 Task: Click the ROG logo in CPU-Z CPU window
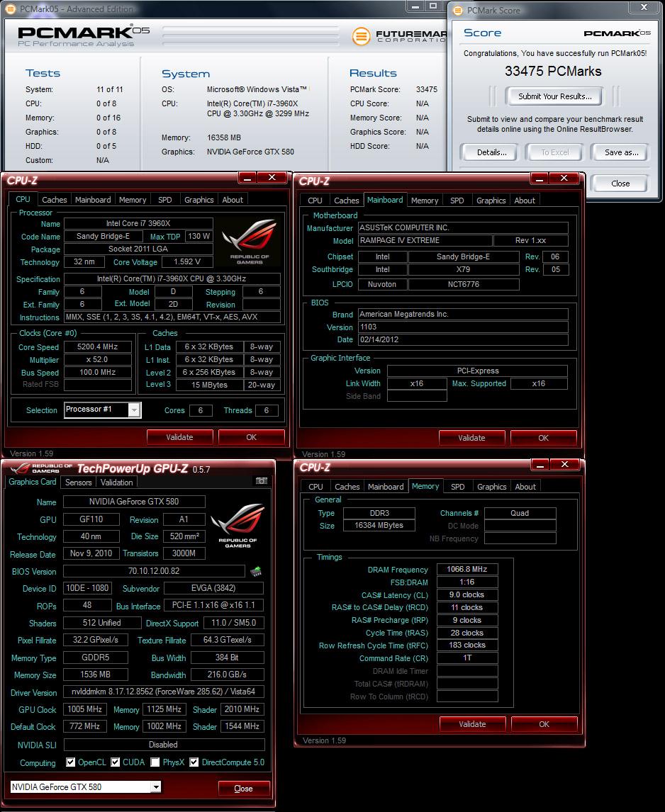pos(250,242)
